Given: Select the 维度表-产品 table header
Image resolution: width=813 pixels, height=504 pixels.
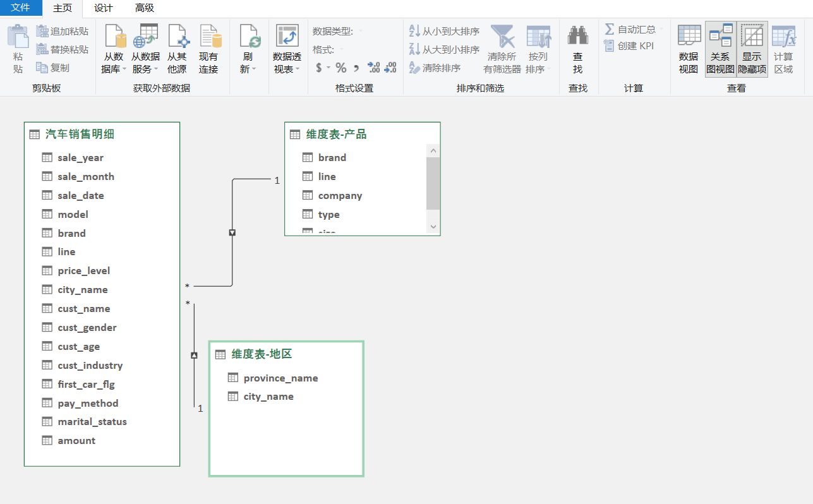Looking at the screenshot, I should click(362, 134).
